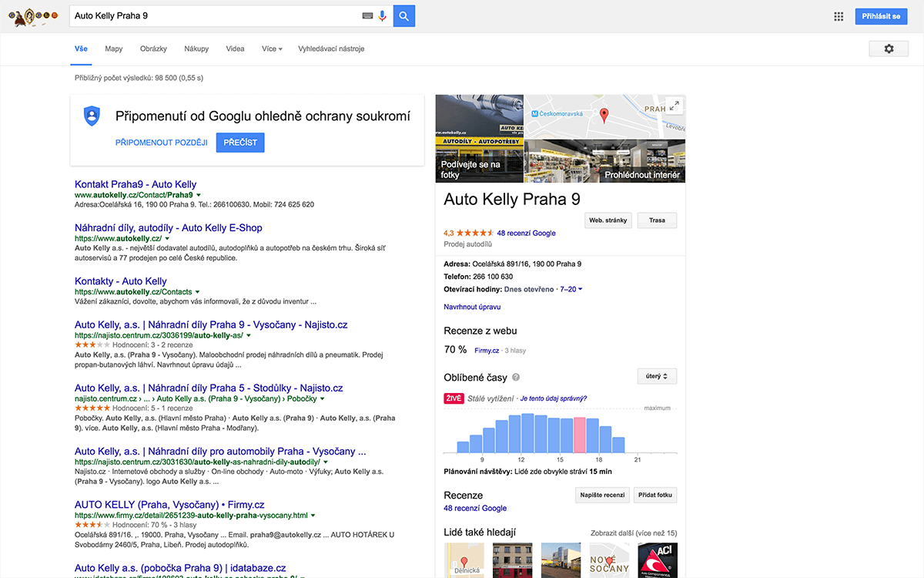924x578 pixels.
Task: Open the Kontakt Praha9 - Auto Kelly result
Action: tap(136, 184)
